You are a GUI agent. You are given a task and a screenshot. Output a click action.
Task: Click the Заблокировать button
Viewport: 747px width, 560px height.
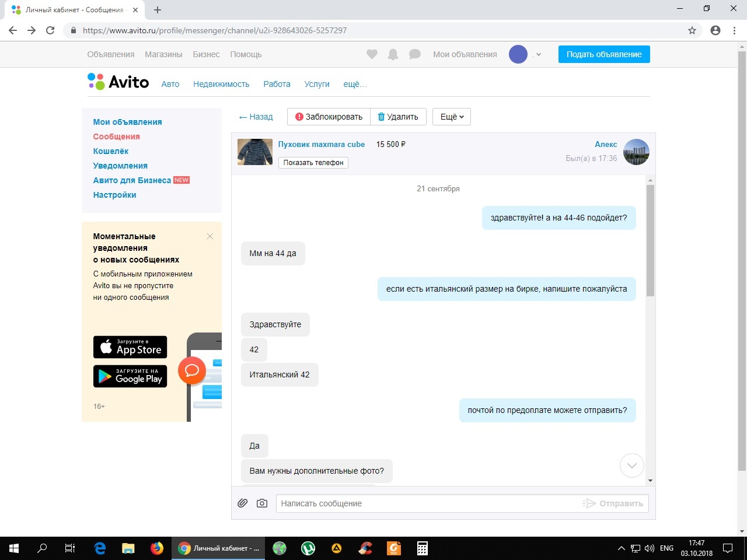pyautogui.click(x=329, y=117)
